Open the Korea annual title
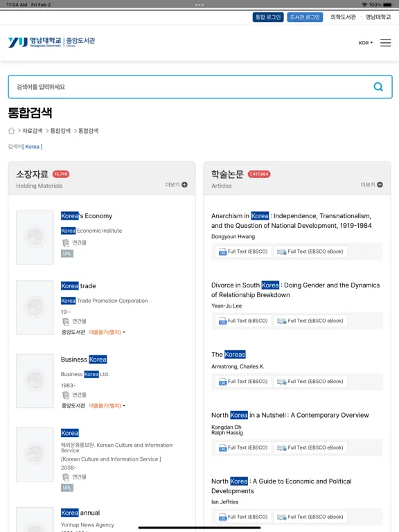 point(80,513)
